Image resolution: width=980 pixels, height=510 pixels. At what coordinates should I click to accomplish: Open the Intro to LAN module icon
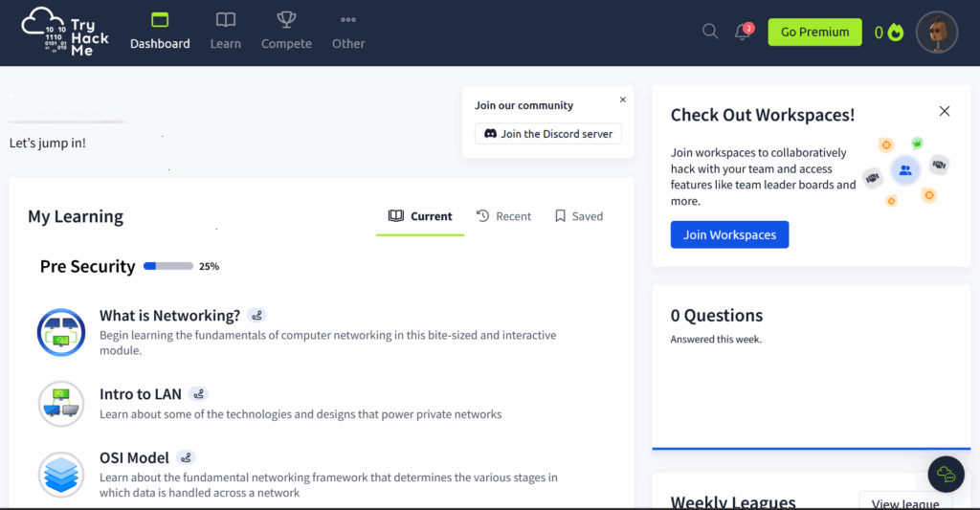click(x=60, y=404)
